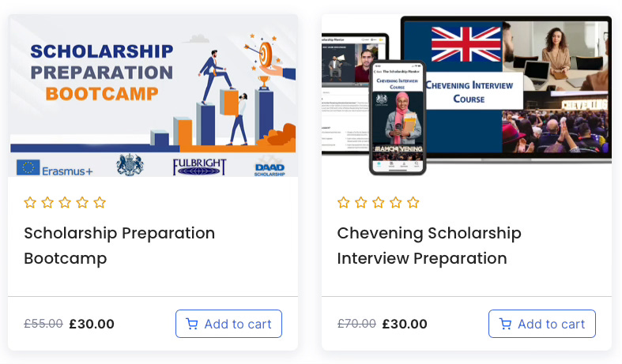Click cart icon on Bootcamp's button
The image size is (622, 364).
pos(192,324)
